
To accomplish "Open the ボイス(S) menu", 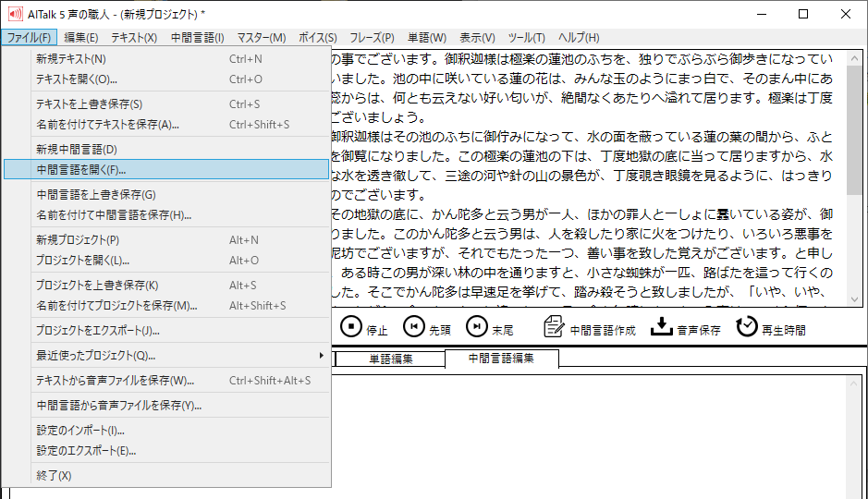I will click(318, 38).
